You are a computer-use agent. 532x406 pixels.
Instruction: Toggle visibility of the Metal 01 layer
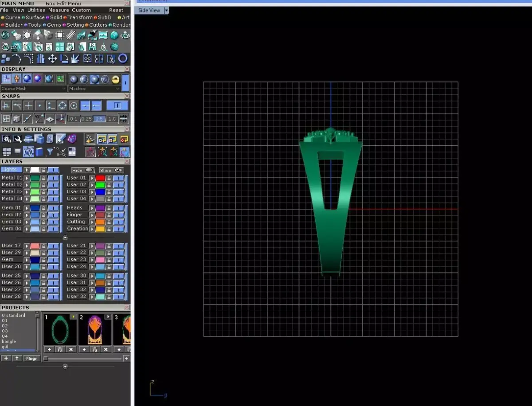click(54, 178)
